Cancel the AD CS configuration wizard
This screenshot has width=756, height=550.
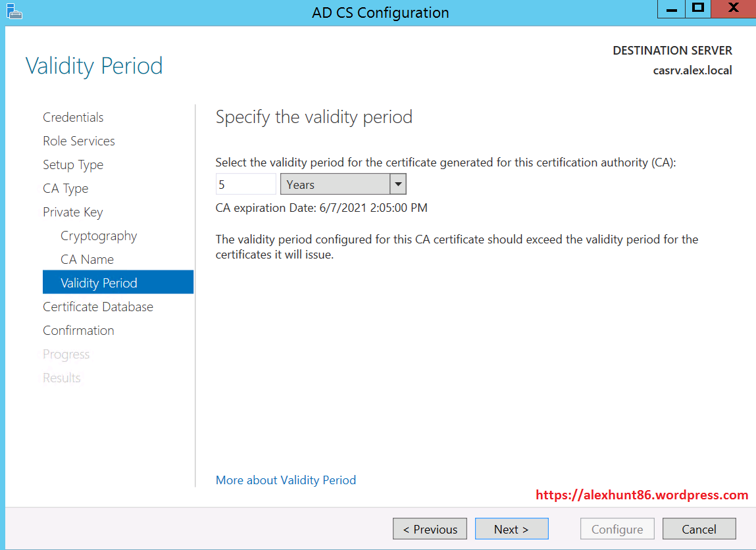(x=699, y=529)
